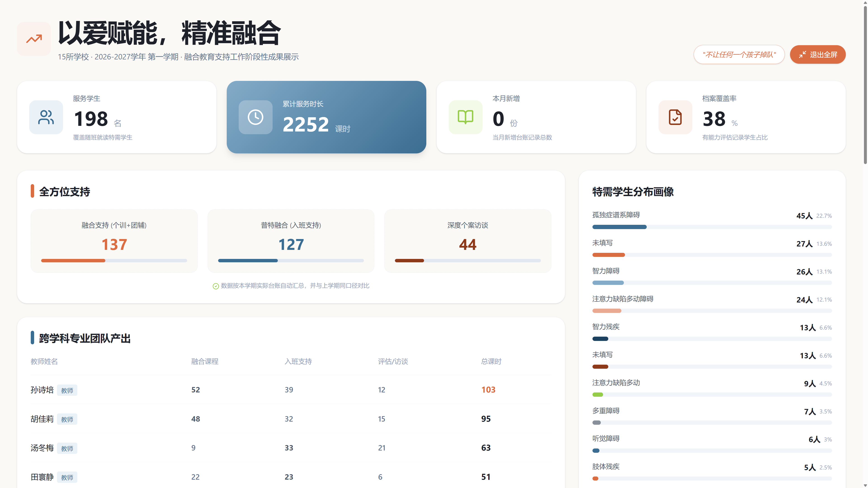This screenshot has height=488, width=868.
Task: Click the 多重障碍 category label
Action: coord(606,411)
